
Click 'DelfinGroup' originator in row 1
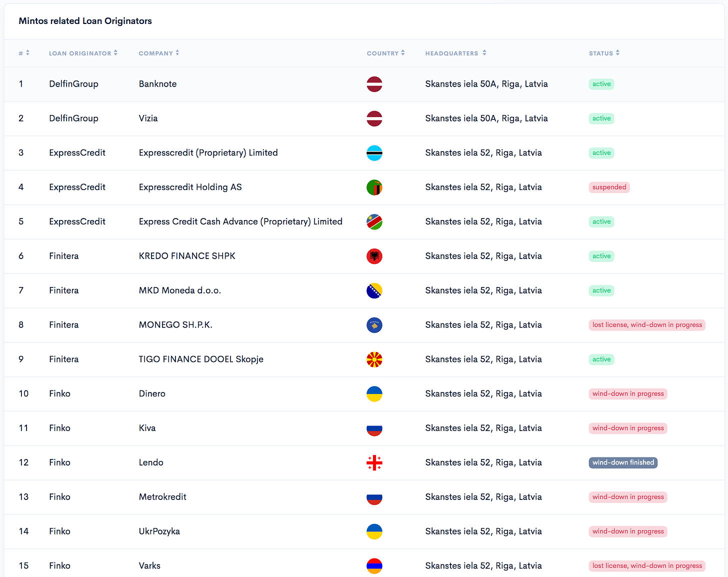tap(73, 84)
